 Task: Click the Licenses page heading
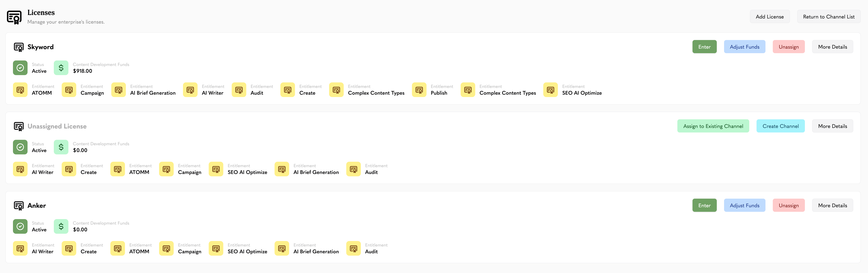click(x=41, y=12)
